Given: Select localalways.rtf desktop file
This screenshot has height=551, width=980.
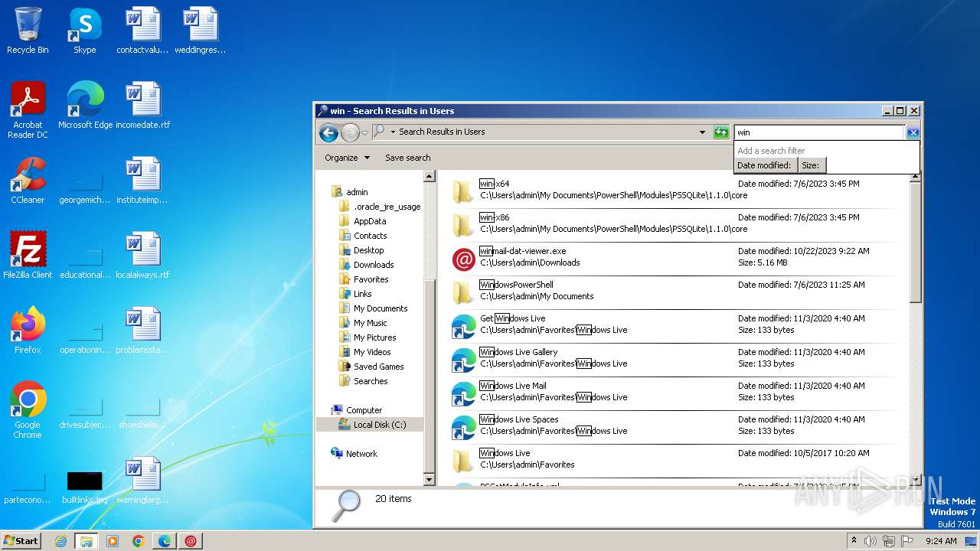Looking at the screenshot, I should point(143,256).
